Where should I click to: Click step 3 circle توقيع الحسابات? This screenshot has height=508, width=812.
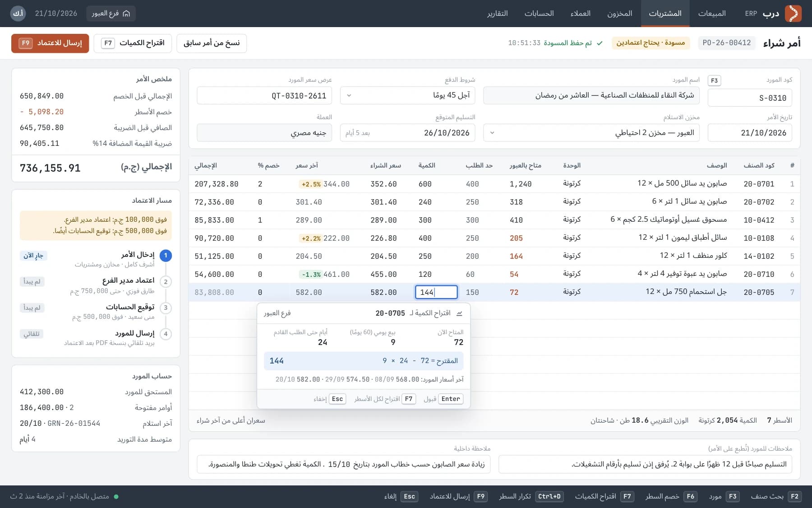click(x=166, y=308)
